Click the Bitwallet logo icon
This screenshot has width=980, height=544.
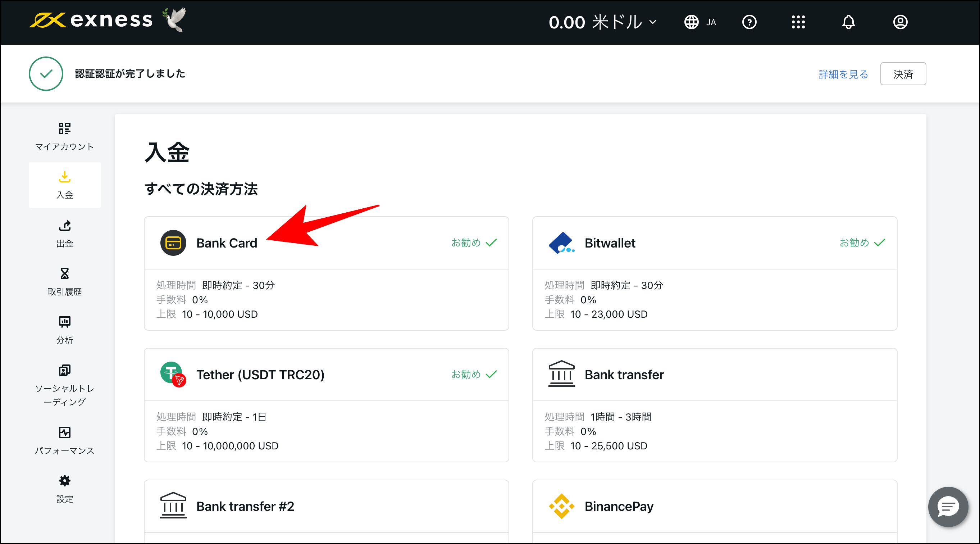point(561,243)
